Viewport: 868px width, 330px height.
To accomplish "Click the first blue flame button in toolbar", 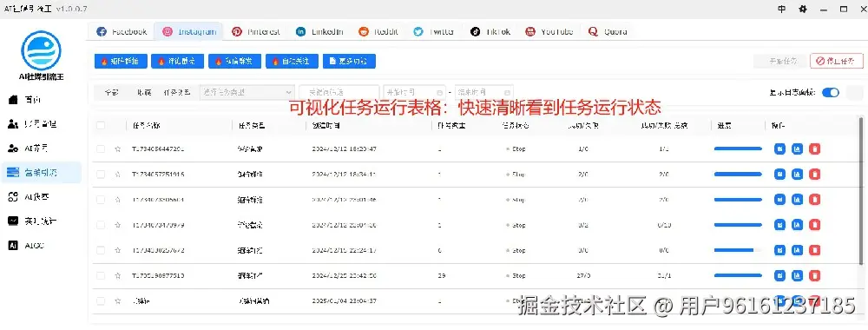I will coord(121,61).
